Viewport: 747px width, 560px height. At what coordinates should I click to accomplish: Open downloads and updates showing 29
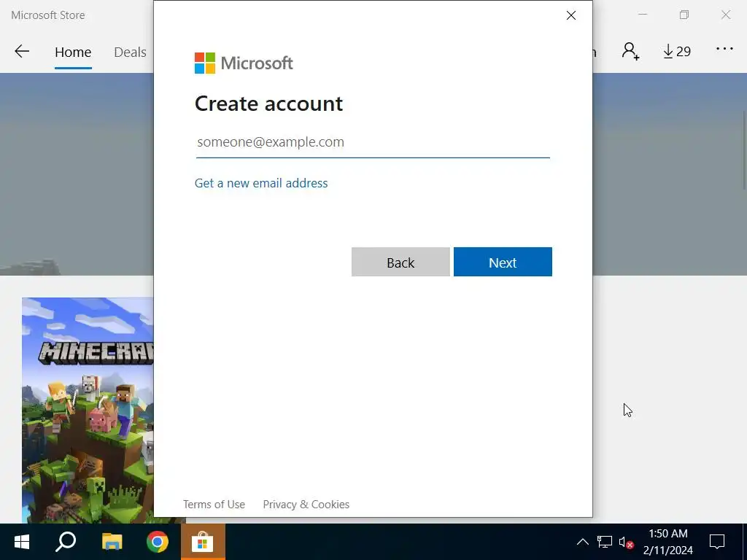pyautogui.click(x=677, y=51)
